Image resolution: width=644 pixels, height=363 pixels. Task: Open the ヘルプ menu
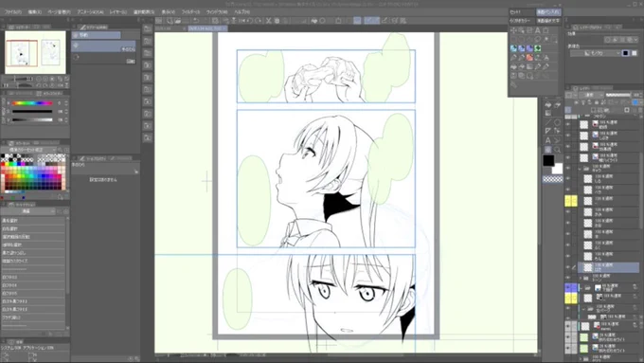point(241,12)
